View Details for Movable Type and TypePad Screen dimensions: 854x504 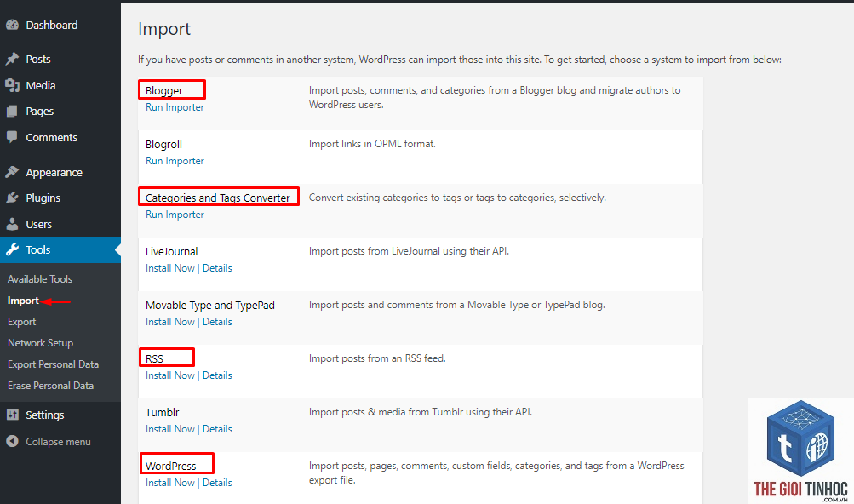point(217,322)
